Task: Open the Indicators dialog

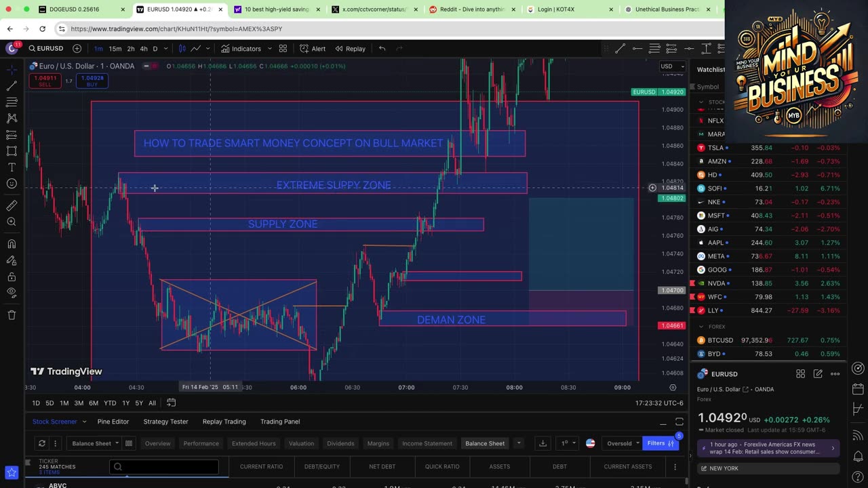Action: click(241, 49)
